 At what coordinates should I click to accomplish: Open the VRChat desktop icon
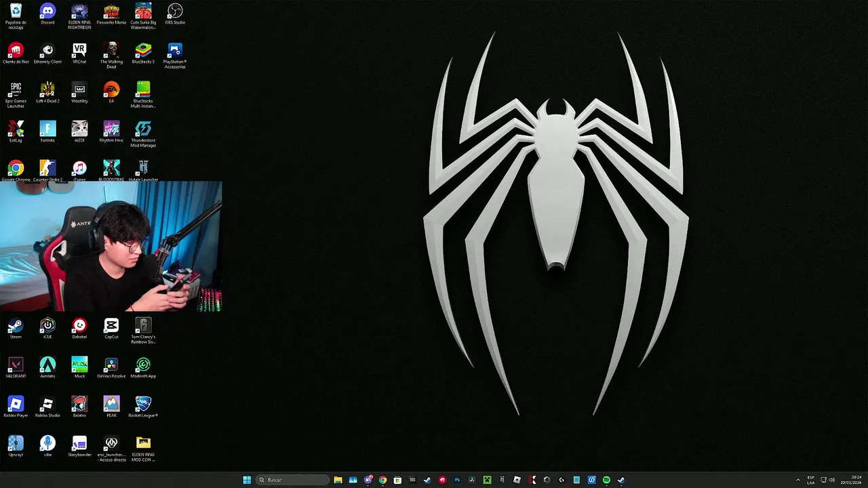pos(79,53)
